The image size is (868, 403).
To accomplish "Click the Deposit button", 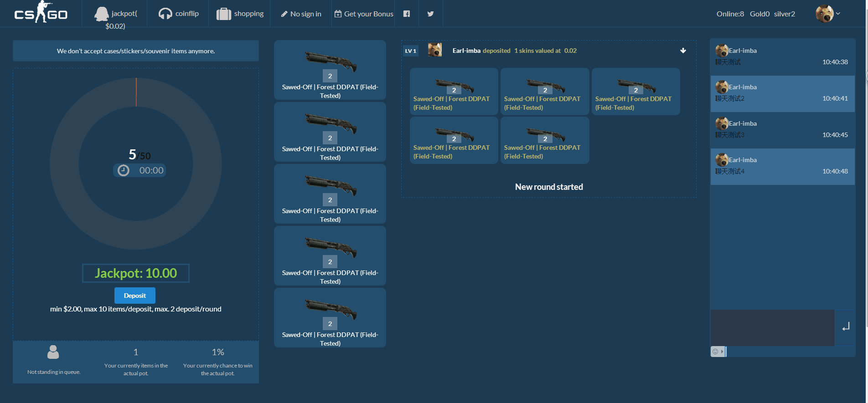I will (x=135, y=296).
